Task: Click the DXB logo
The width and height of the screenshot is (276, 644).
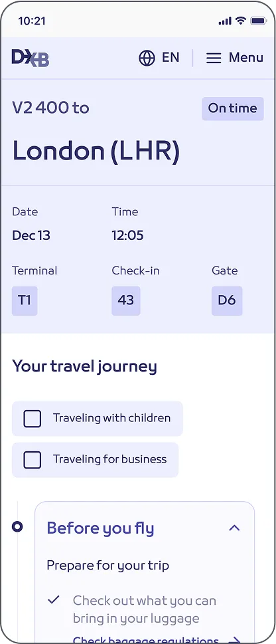Action: pos(31,58)
